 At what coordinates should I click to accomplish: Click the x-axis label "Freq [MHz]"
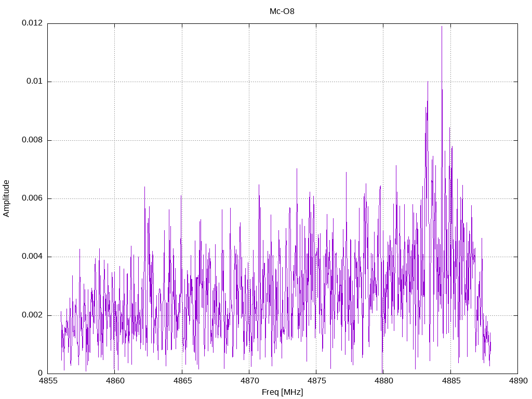[x=282, y=392]
